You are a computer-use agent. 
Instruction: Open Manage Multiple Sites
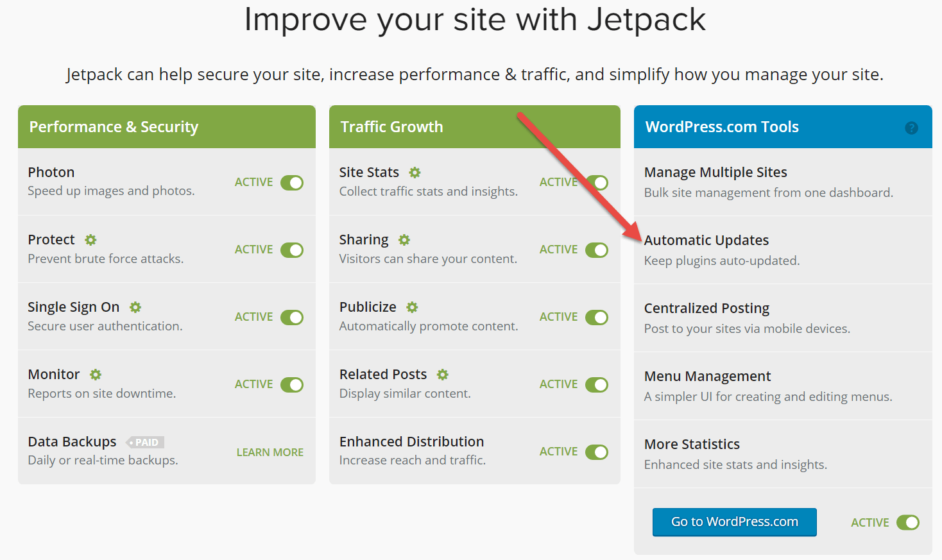coord(715,173)
